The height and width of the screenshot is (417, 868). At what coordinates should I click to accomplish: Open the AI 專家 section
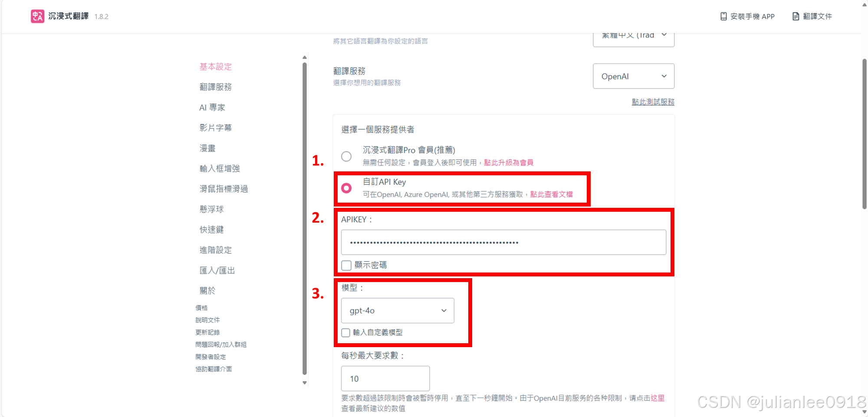pyautogui.click(x=212, y=107)
